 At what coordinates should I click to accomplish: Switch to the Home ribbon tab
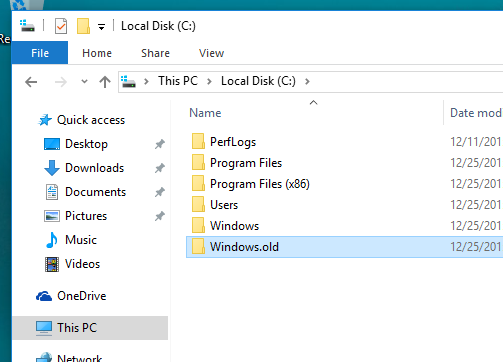click(x=97, y=53)
